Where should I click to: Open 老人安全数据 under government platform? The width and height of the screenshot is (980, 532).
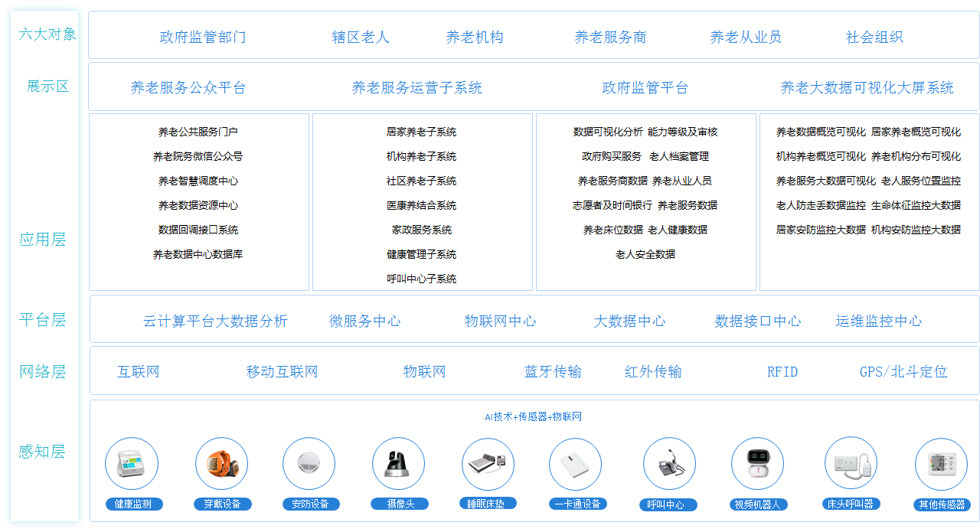[645, 254]
